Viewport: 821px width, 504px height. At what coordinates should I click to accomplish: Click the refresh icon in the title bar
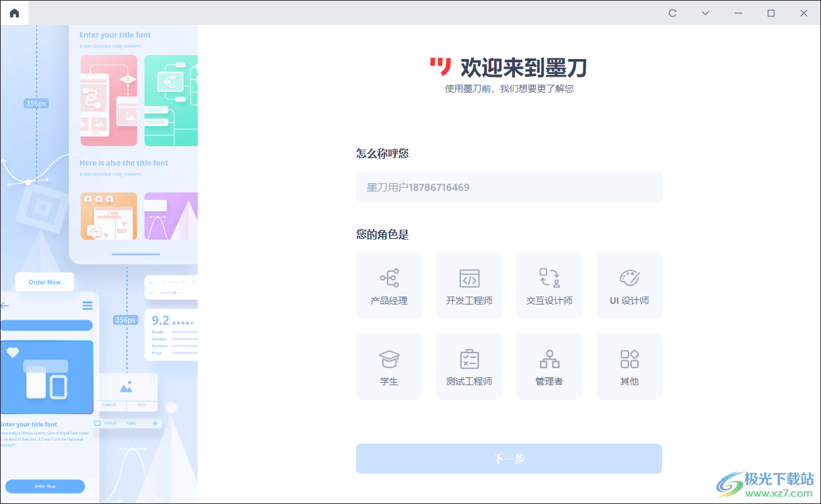pos(672,12)
